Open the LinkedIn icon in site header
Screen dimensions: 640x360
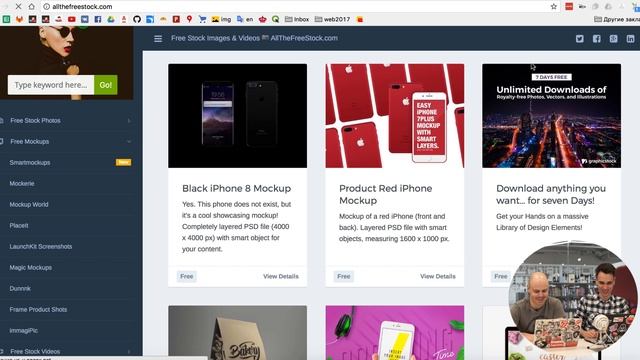[631, 39]
